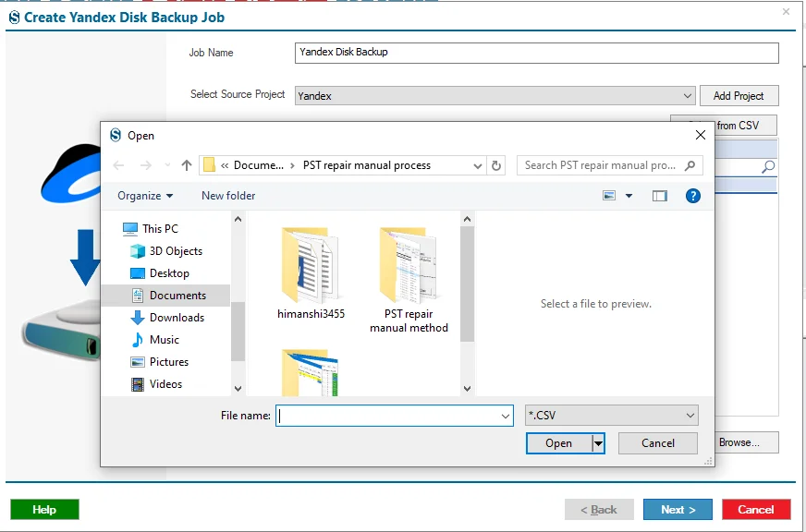Cancel the Open file dialog
The width and height of the screenshot is (806, 532).
tap(658, 443)
